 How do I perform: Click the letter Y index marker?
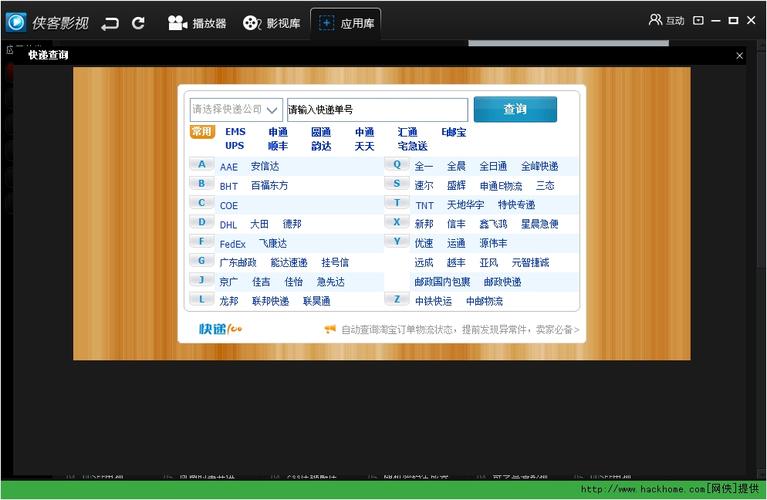[397, 242]
